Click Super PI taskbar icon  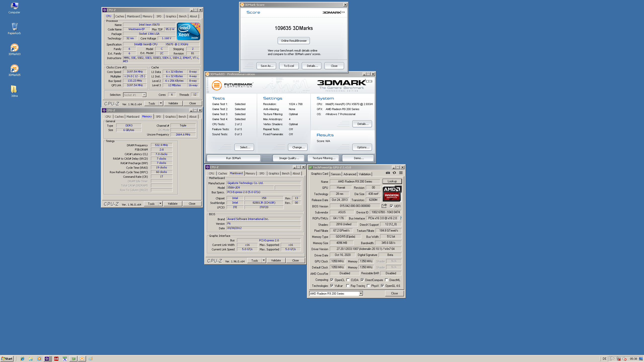click(65, 359)
